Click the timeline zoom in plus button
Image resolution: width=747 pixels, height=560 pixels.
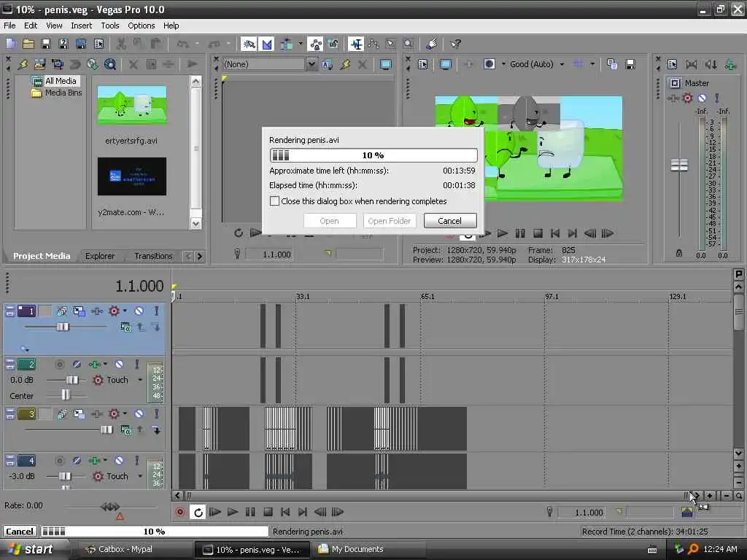pyautogui.click(x=710, y=496)
